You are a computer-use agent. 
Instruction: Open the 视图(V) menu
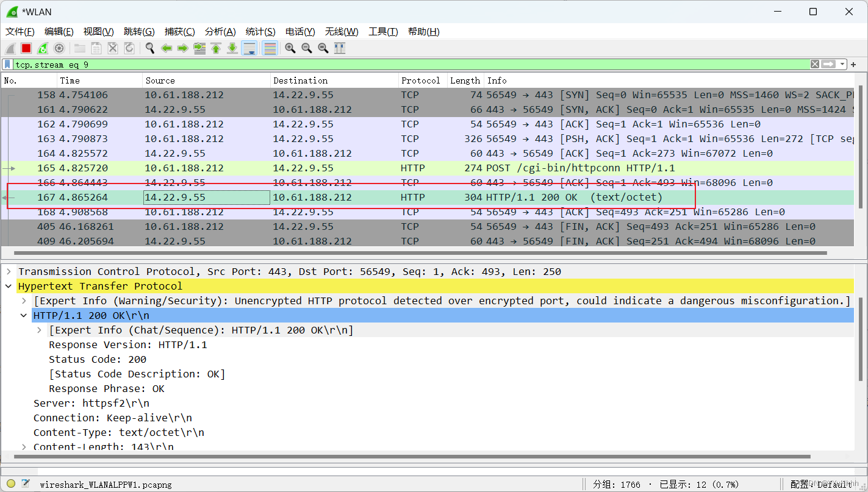98,32
